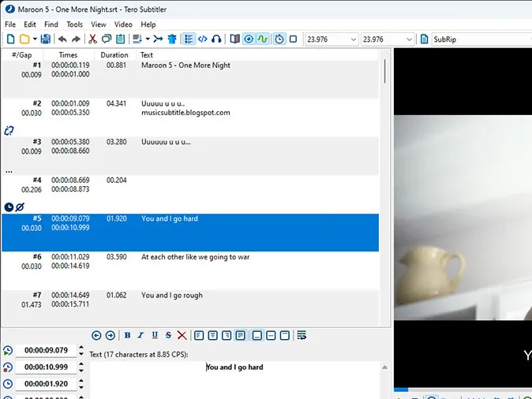This screenshot has height=399, width=532.
Task: Click the red X remove formatting icon
Action: [182, 336]
